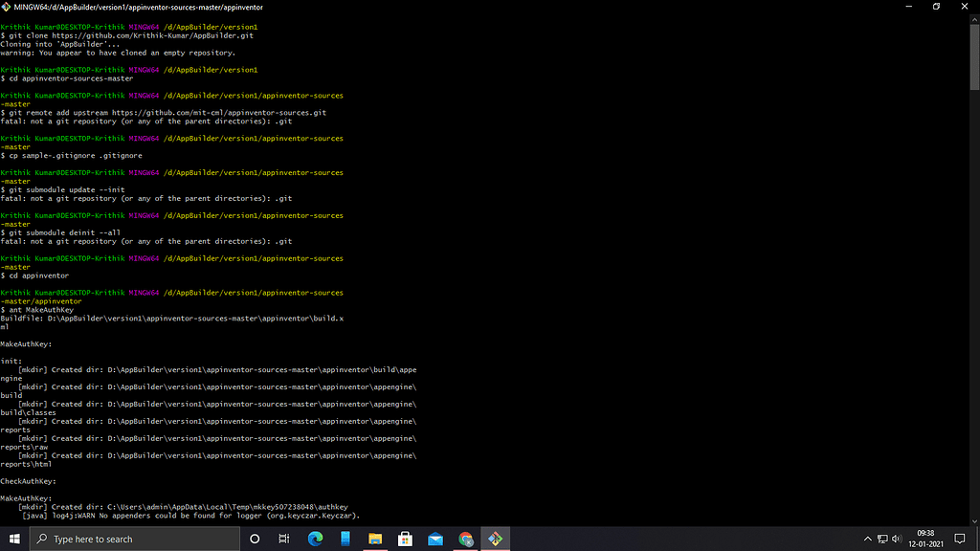
Task: Click the mkkey507238048 authkey mkdir line
Action: click(x=183, y=507)
